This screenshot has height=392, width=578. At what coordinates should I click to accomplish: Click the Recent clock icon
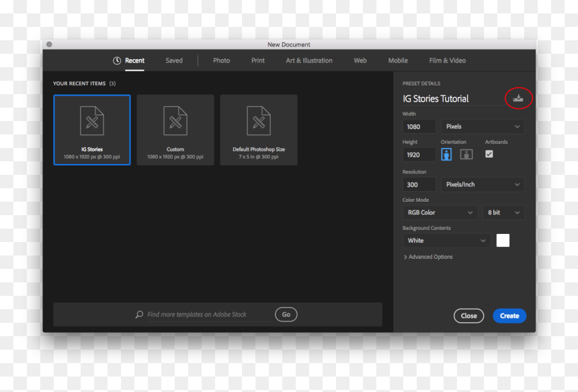[x=117, y=61]
